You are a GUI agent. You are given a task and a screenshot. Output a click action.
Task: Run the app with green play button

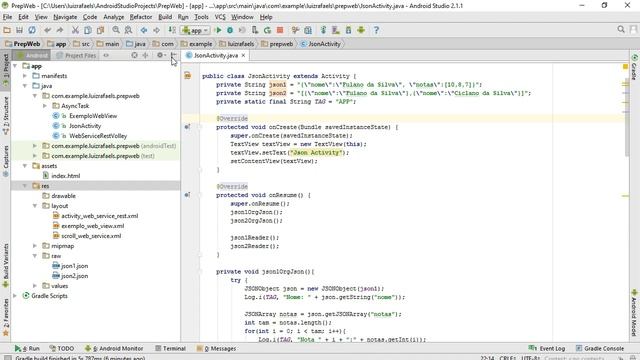[218, 30]
